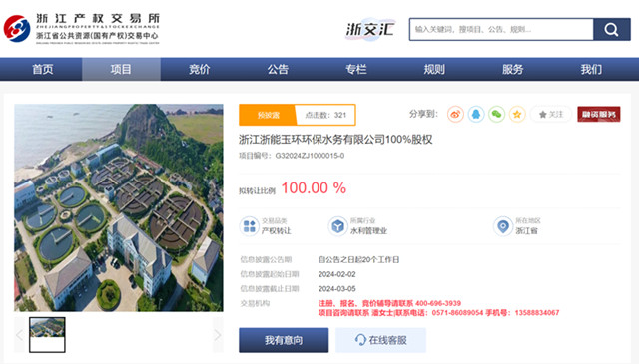Open the 项目 navigation tab

[x=121, y=69]
